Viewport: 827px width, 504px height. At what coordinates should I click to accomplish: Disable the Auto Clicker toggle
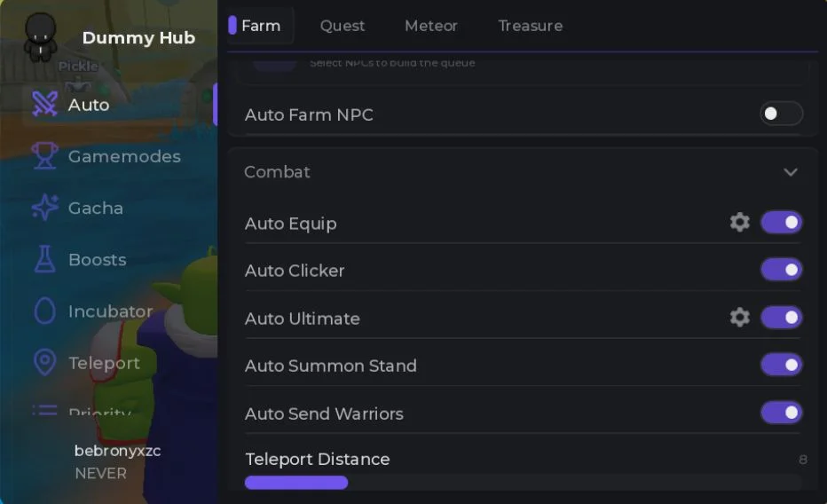pyautogui.click(x=781, y=270)
